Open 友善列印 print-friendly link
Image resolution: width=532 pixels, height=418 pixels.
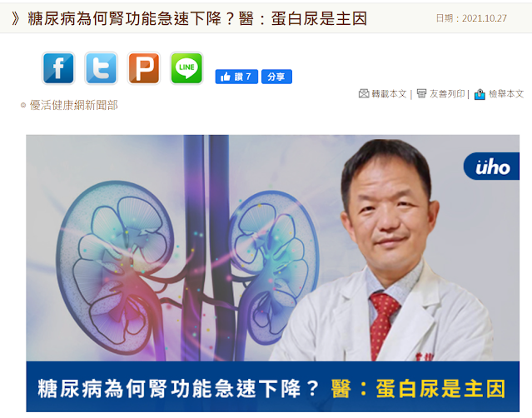[x=447, y=94]
